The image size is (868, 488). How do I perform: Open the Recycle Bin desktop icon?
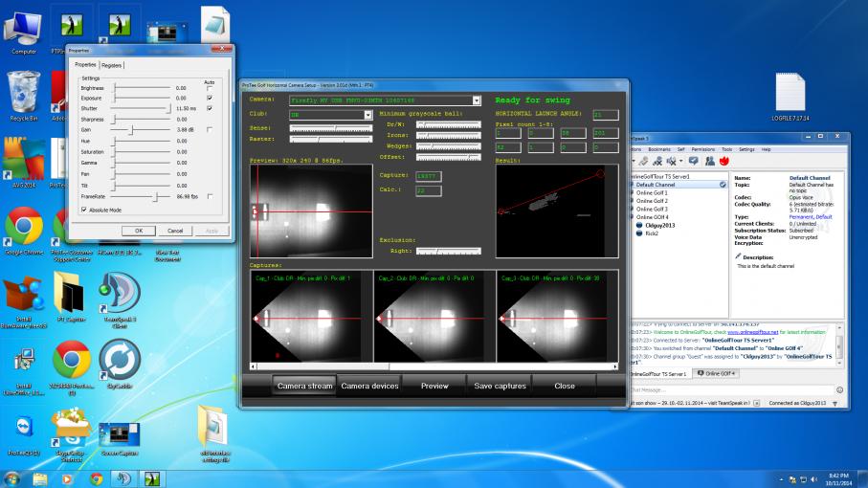point(23,97)
